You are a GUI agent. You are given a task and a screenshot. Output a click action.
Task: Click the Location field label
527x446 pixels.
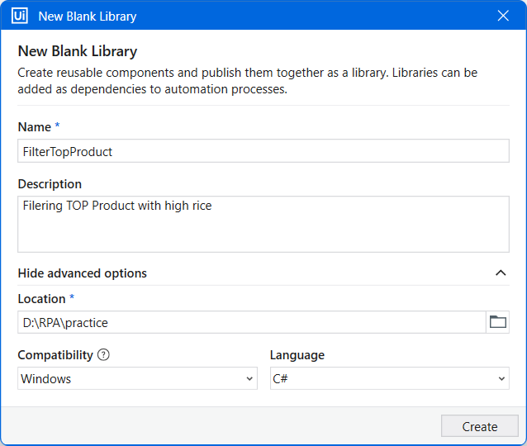point(42,298)
